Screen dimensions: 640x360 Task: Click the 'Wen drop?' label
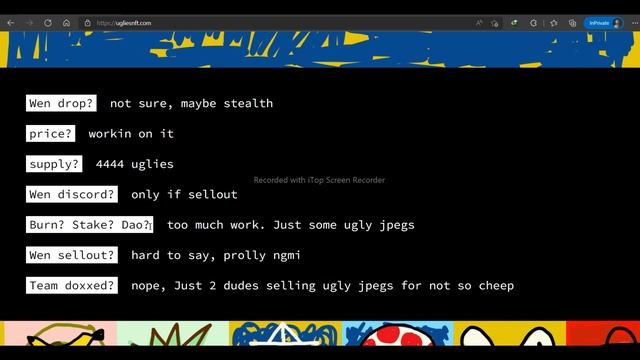(x=61, y=103)
